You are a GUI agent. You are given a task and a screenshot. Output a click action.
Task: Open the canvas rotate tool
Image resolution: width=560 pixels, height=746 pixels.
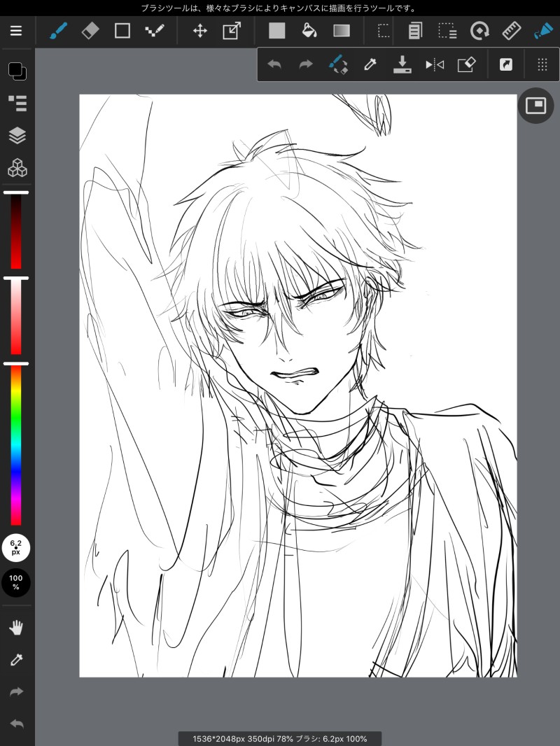point(479,31)
